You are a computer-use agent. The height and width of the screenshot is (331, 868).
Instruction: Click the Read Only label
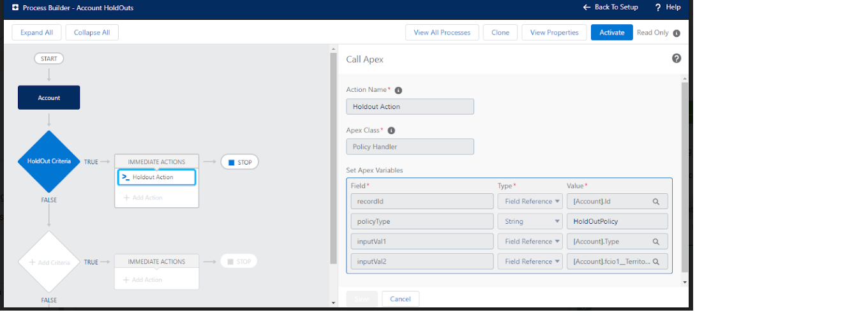[x=653, y=33]
